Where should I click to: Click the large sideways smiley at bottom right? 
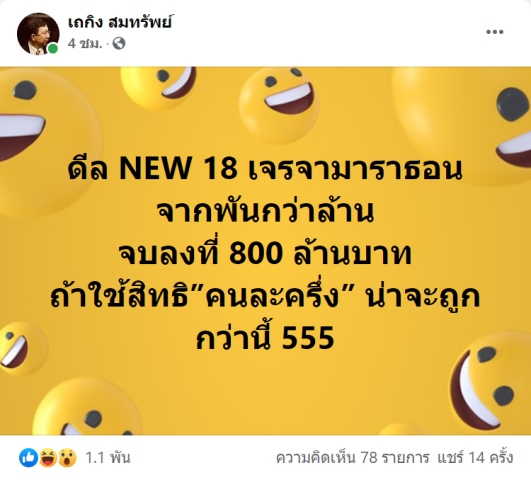[490, 384]
